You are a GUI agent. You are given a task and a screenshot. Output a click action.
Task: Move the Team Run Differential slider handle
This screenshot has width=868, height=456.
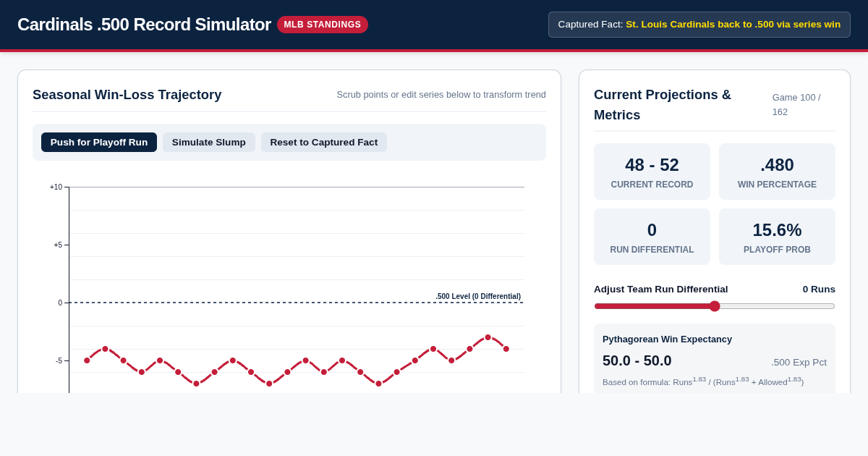click(715, 306)
